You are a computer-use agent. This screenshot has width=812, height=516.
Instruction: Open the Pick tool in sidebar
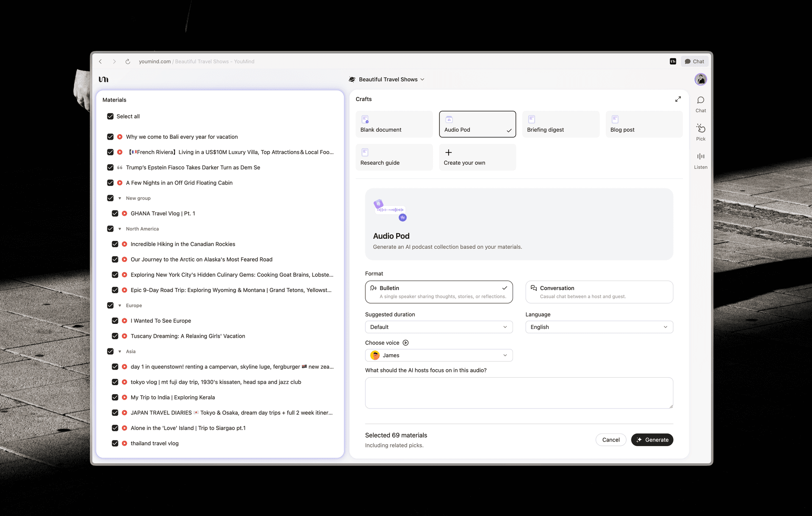tap(700, 129)
